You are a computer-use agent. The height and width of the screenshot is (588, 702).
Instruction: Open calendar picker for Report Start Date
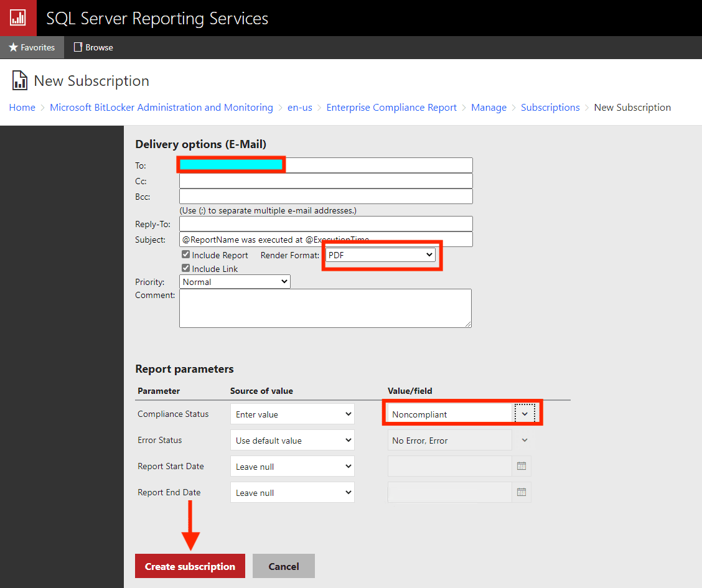[x=522, y=466]
